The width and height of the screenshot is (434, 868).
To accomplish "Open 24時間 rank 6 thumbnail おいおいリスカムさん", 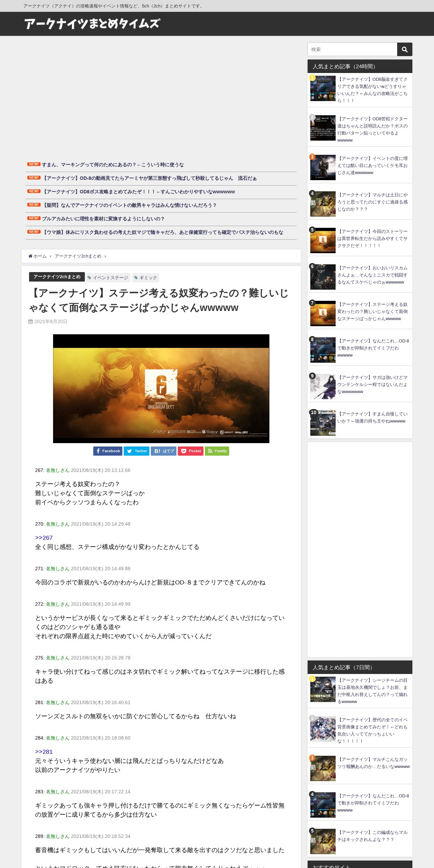I will click(x=323, y=277).
